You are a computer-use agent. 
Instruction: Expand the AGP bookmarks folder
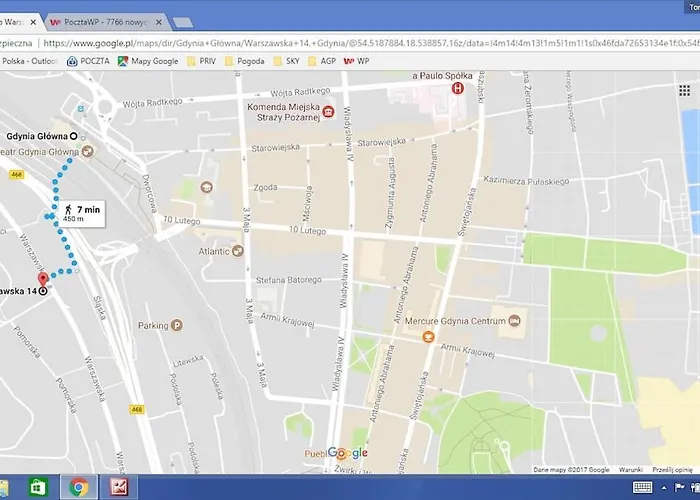(x=323, y=60)
